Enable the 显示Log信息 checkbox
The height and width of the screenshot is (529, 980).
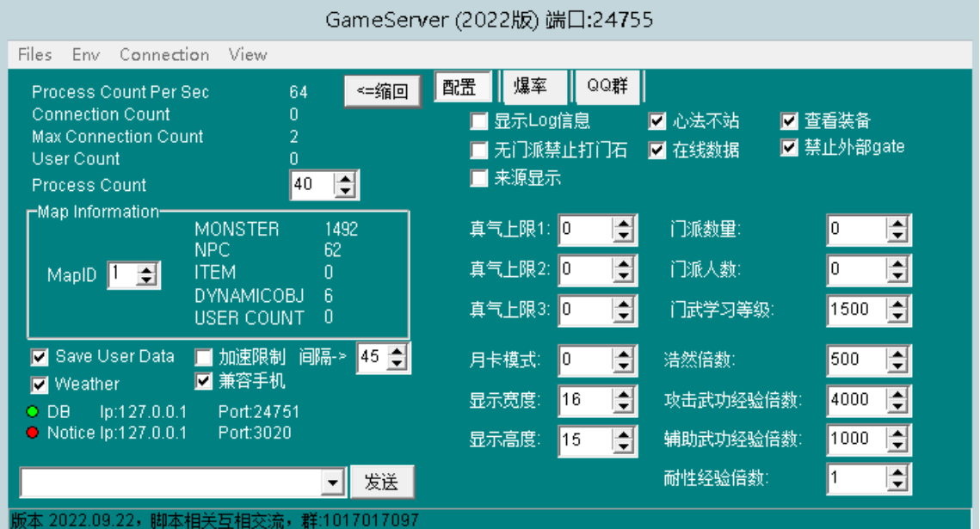click(479, 122)
